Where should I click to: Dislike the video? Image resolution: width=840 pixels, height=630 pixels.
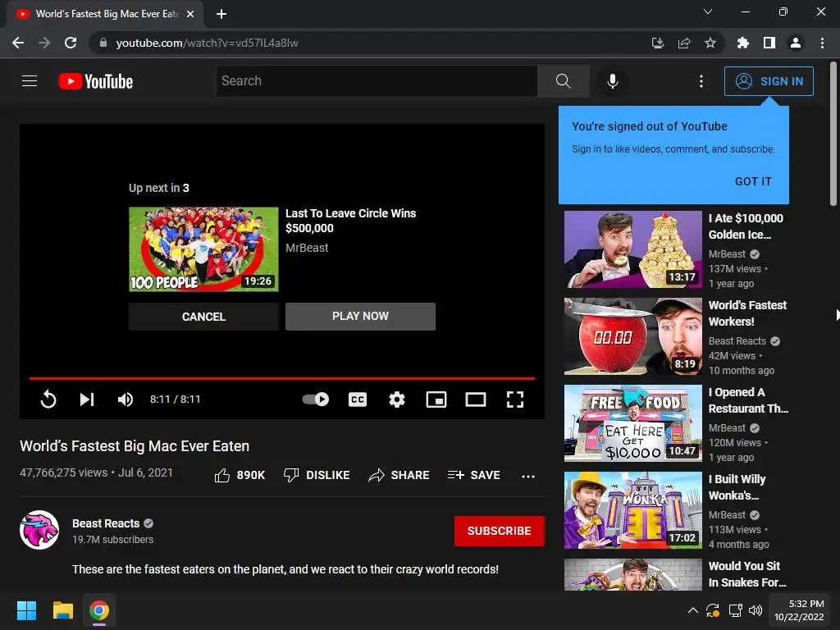[x=317, y=475]
